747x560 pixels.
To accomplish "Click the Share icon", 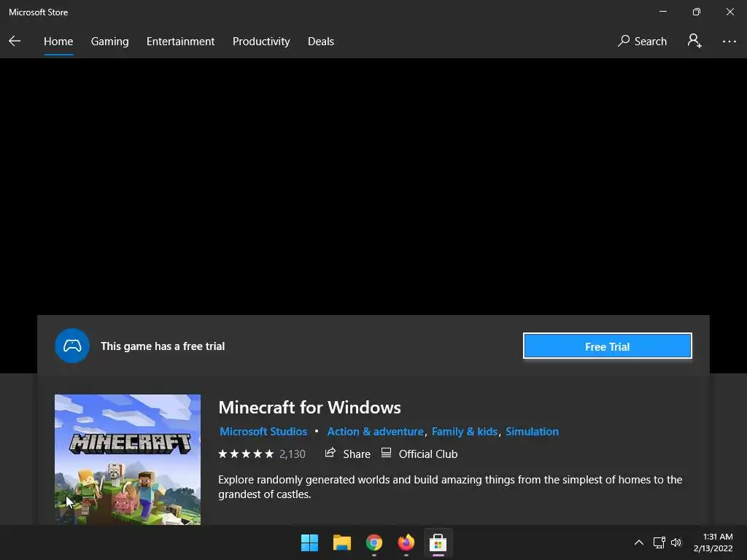I will pos(330,453).
